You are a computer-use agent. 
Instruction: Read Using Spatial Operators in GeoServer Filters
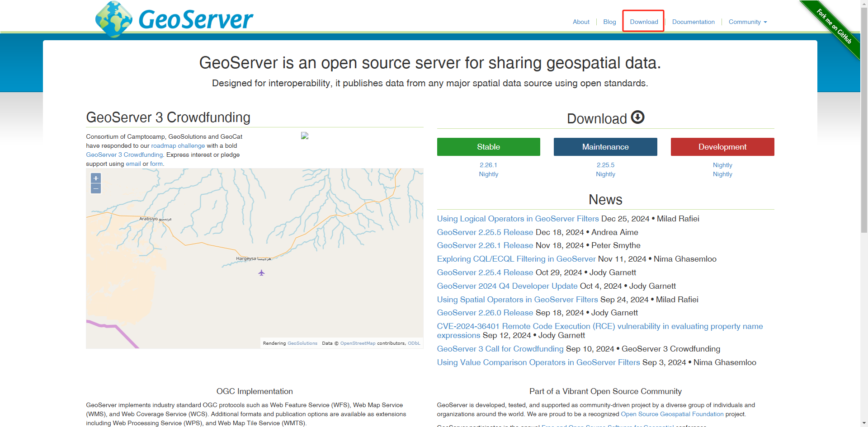click(517, 300)
